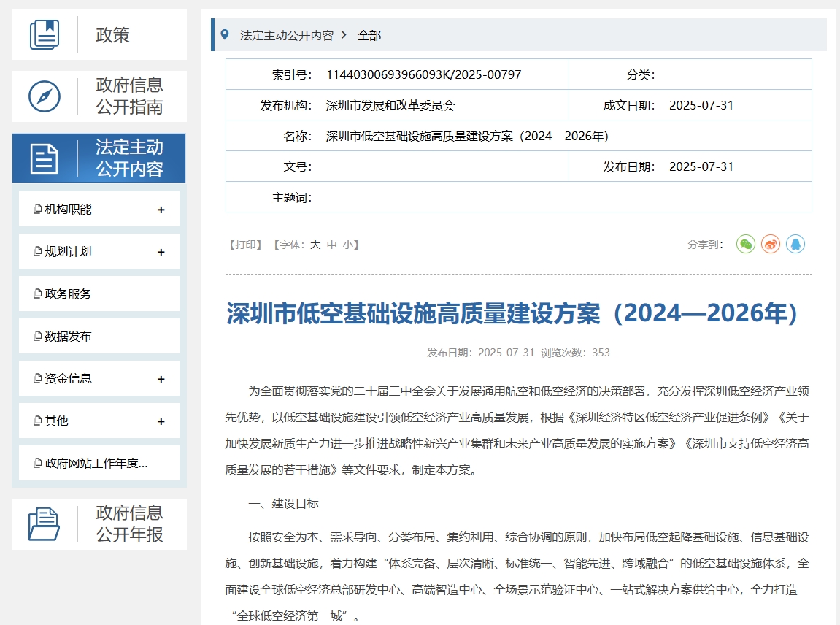Open the 政务服务 menu item

point(68,294)
